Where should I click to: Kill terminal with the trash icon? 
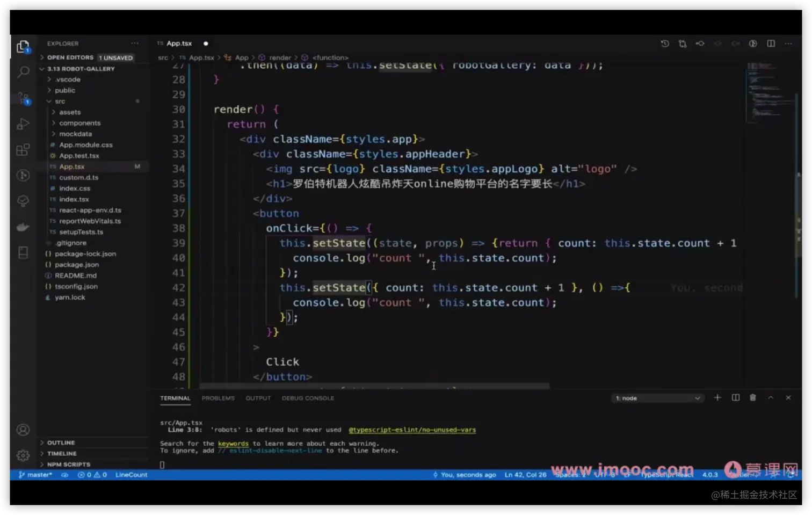click(x=753, y=397)
